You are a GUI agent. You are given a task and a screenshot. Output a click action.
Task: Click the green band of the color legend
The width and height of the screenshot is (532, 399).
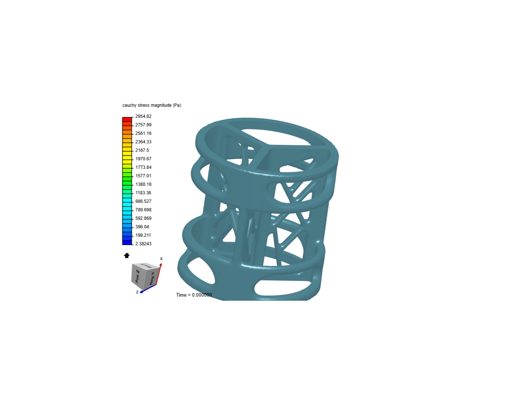[x=127, y=183]
